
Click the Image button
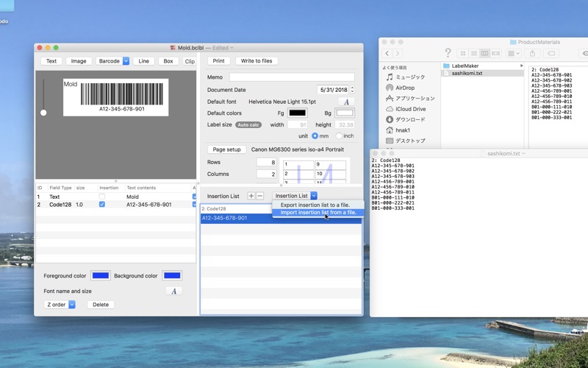79,61
